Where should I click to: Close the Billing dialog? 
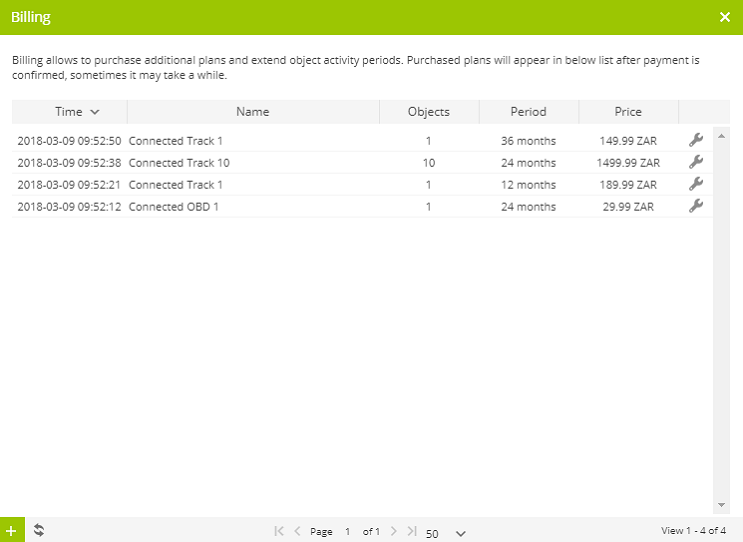tap(725, 17)
